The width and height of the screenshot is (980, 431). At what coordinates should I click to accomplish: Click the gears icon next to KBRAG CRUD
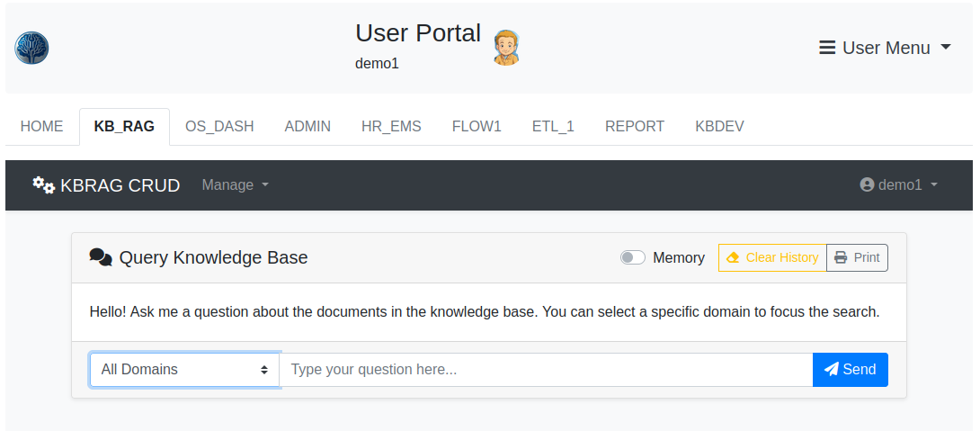tap(43, 184)
